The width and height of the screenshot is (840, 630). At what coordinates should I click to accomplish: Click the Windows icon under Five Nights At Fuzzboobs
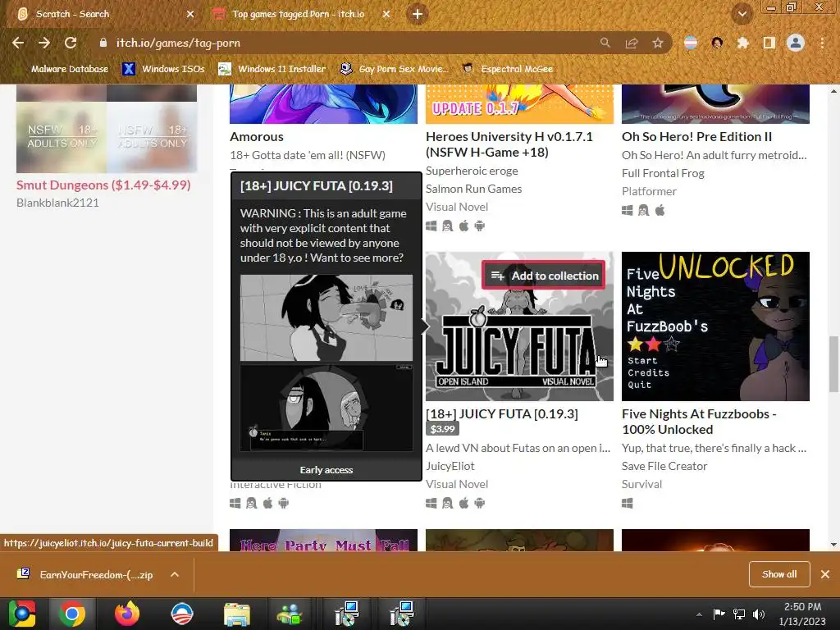pos(628,503)
